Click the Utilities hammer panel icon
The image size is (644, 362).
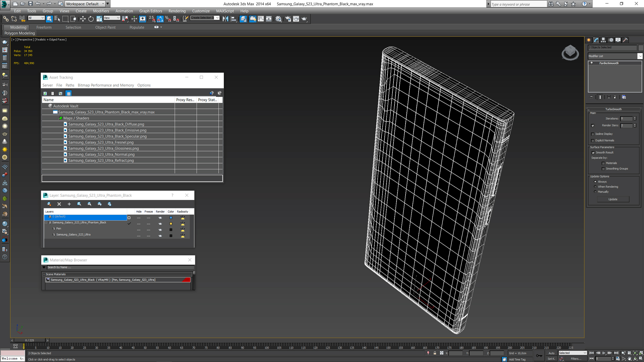point(625,40)
